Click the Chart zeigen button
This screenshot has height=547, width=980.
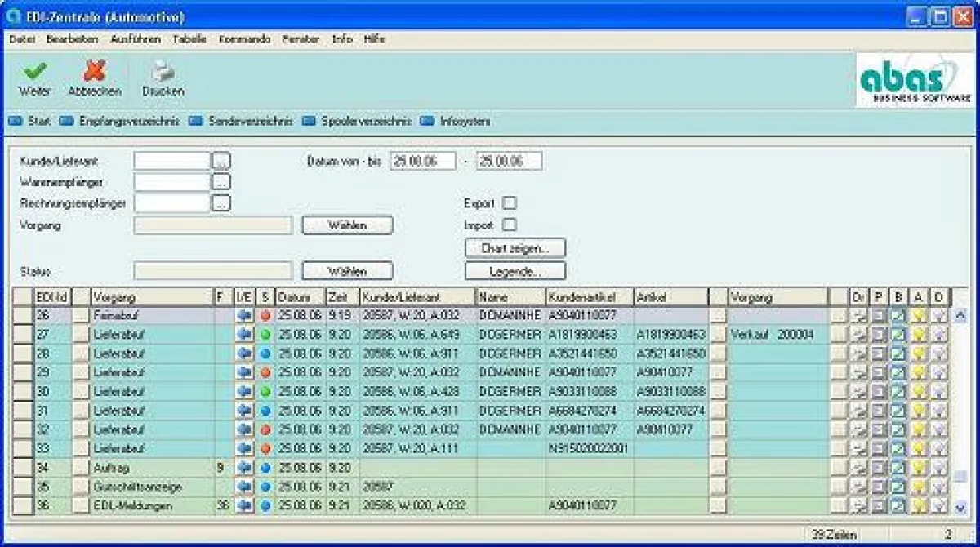pos(514,247)
